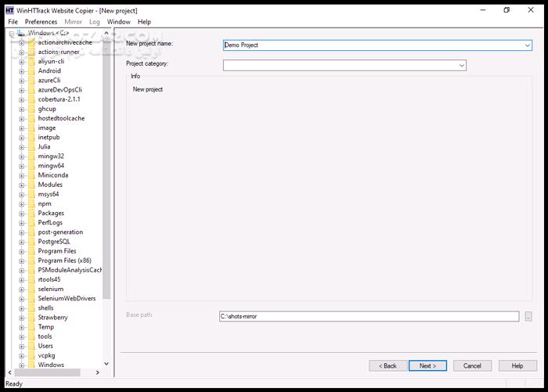Click the New project name text field
The image size is (548, 392).
(373, 45)
